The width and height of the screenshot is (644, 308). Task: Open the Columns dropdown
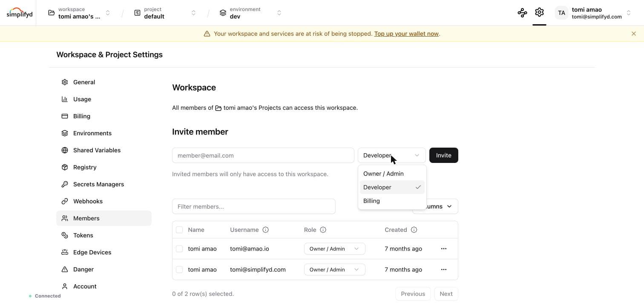tap(441, 206)
